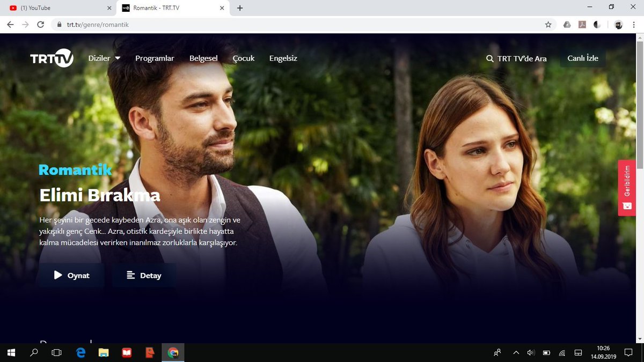
Task: Click the Romantik genre heading
Action: point(75,170)
